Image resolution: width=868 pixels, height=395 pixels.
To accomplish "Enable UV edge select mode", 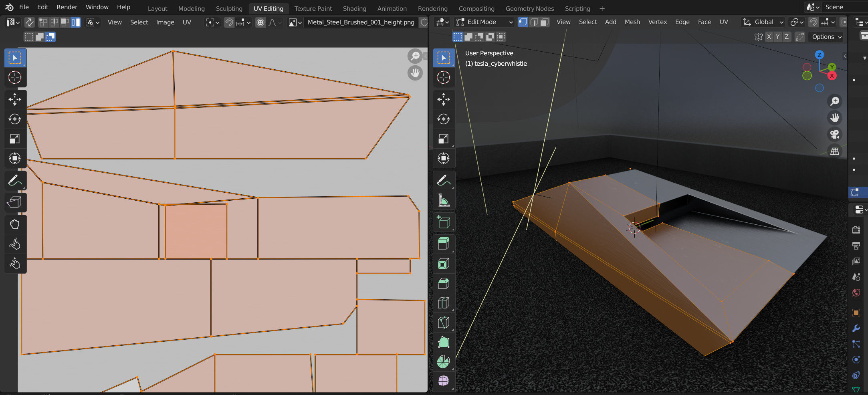I will pyautogui.click(x=54, y=22).
